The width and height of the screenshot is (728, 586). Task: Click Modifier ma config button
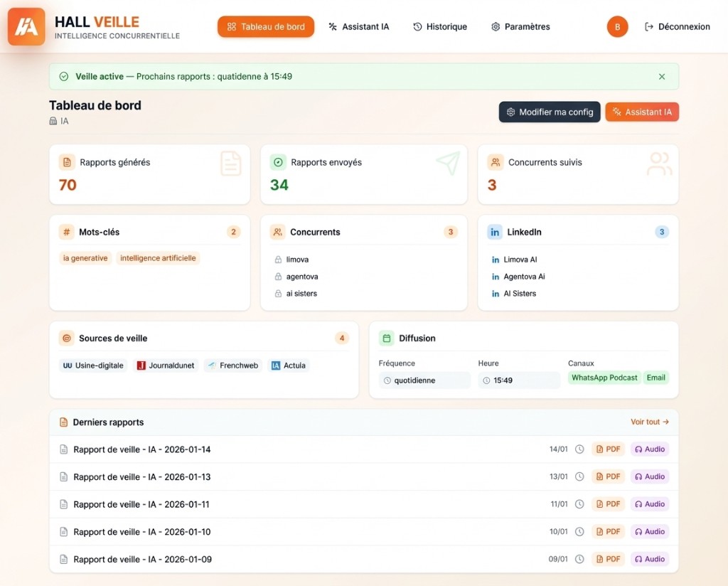(550, 112)
